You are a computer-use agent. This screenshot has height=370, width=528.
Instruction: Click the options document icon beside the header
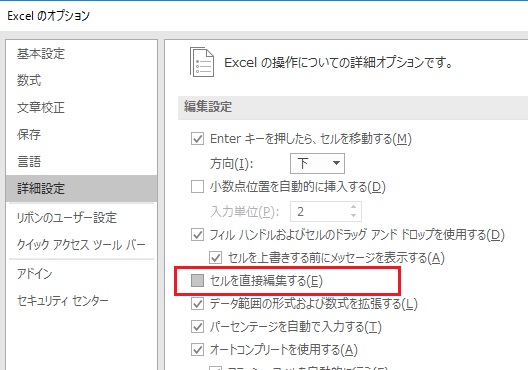pos(202,62)
